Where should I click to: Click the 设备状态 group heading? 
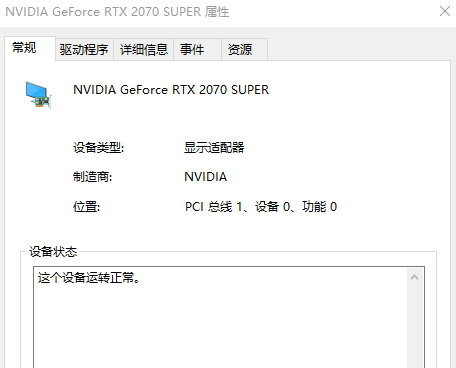pos(53,252)
